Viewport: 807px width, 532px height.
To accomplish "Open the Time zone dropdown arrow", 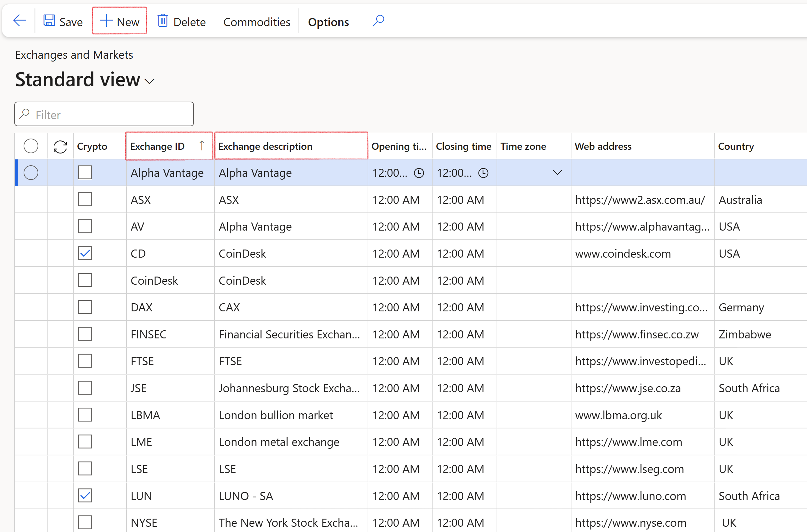I will (x=557, y=173).
